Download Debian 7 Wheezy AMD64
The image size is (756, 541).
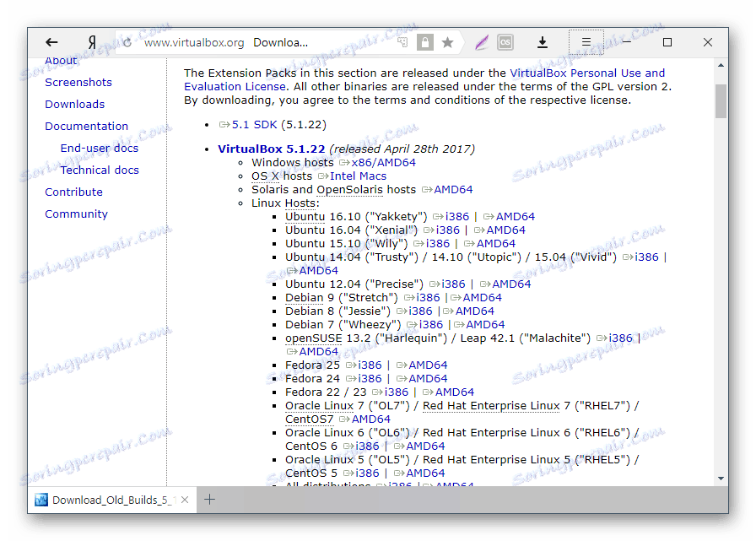click(485, 324)
